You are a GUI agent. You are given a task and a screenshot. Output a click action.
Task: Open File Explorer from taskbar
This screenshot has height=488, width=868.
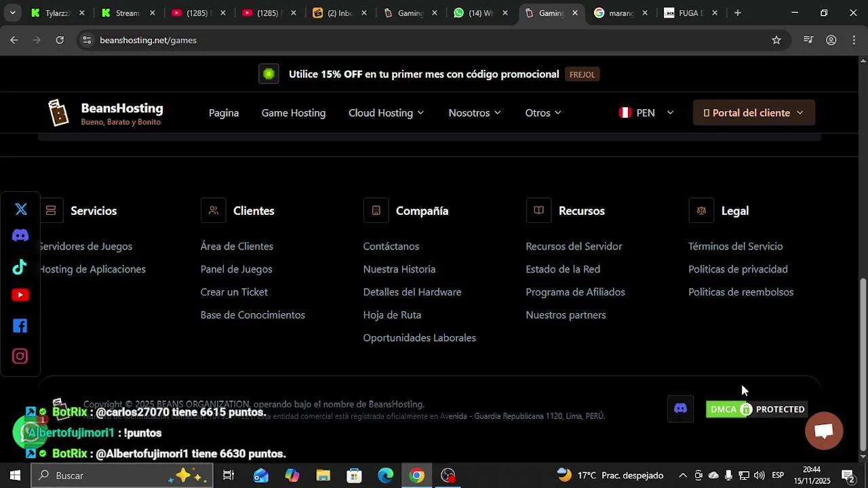tap(323, 475)
